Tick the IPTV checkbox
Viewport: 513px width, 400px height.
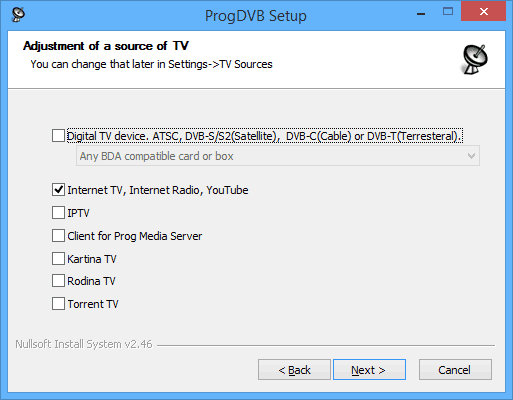(x=58, y=213)
